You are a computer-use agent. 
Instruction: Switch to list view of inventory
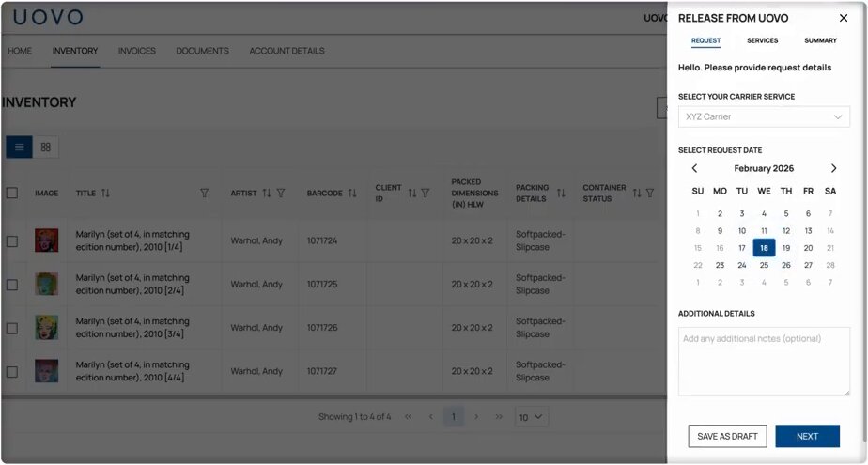[20, 147]
